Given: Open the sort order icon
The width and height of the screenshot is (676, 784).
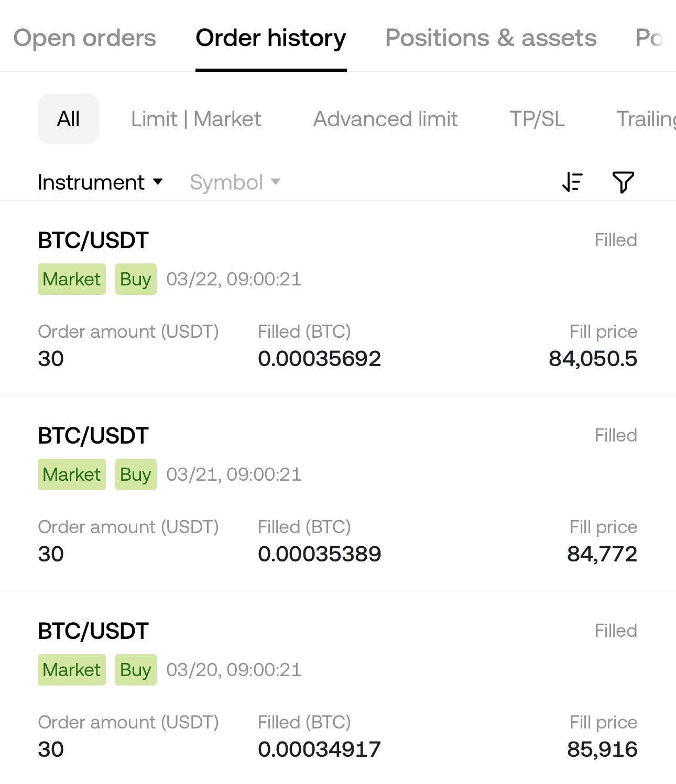Looking at the screenshot, I should [x=572, y=182].
